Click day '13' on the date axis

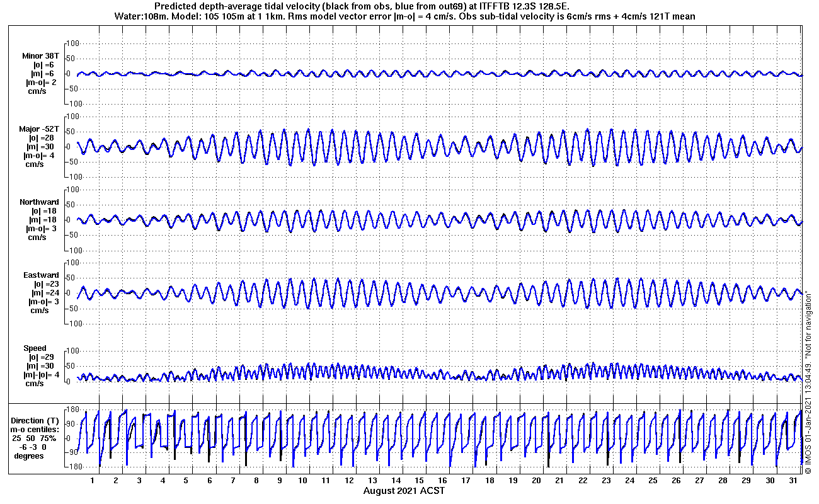point(372,481)
